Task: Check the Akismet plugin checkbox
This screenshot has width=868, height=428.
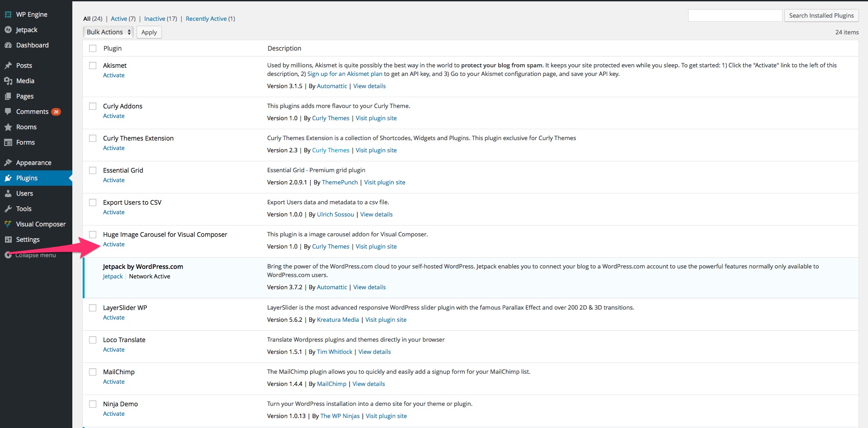Action: coord(93,66)
